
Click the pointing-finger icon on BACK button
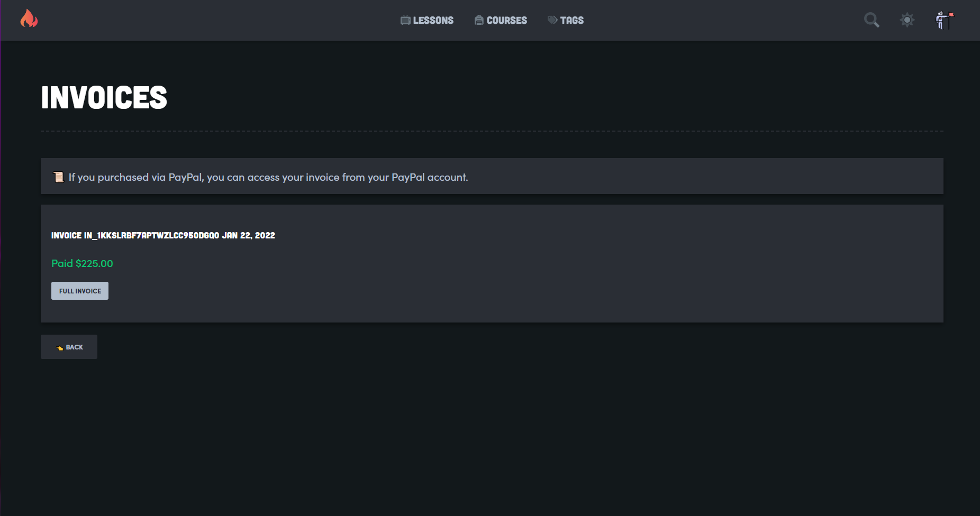(x=60, y=347)
